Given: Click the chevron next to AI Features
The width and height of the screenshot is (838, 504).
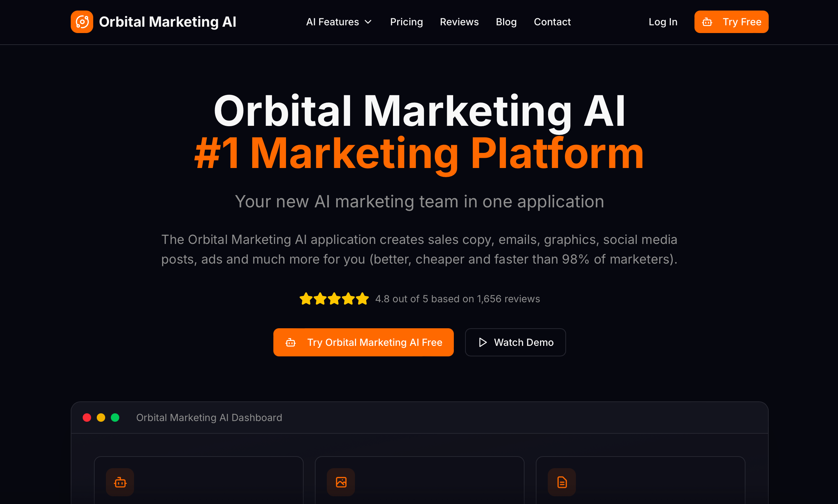Looking at the screenshot, I should click(x=368, y=22).
